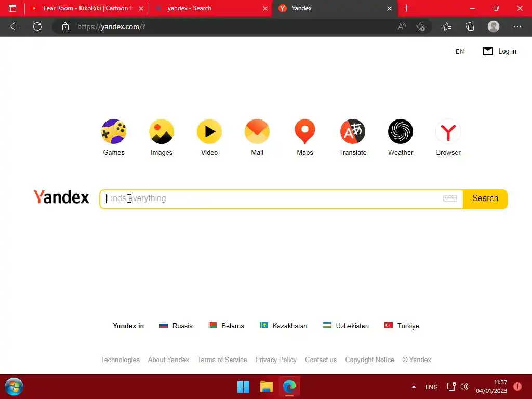Open Yandex in Belarus link
Screen dimensions: 532x399
(226, 326)
